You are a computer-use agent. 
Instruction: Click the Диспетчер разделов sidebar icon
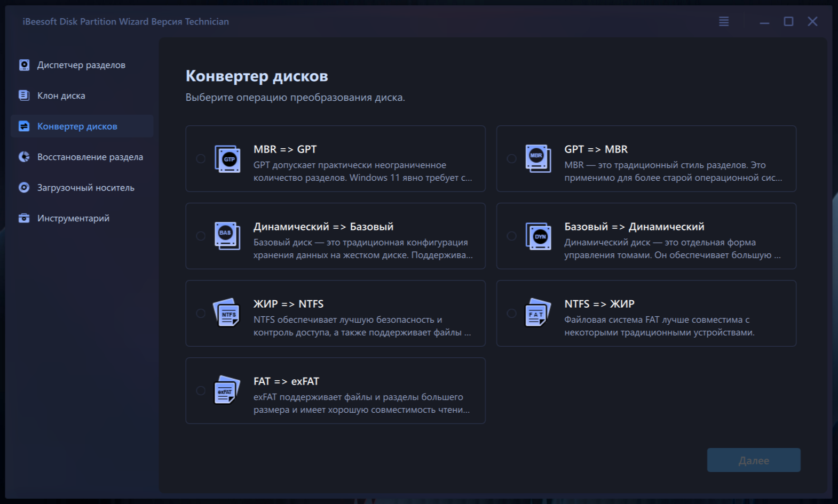(x=24, y=65)
